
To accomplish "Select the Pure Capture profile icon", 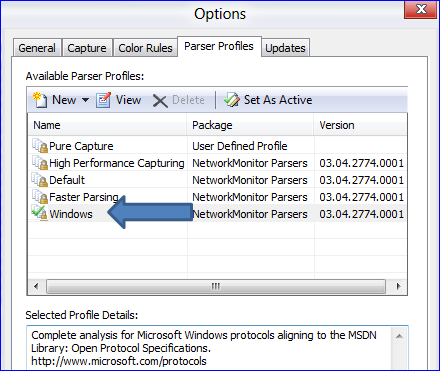I will (x=40, y=146).
